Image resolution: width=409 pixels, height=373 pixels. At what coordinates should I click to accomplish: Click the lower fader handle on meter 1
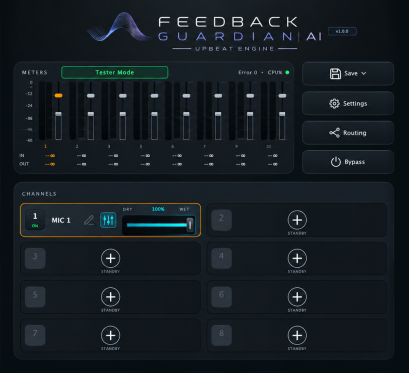tap(58, 114)
